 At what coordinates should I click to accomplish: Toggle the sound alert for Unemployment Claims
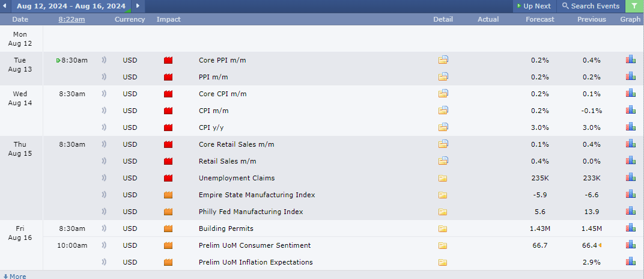(104, 178)
